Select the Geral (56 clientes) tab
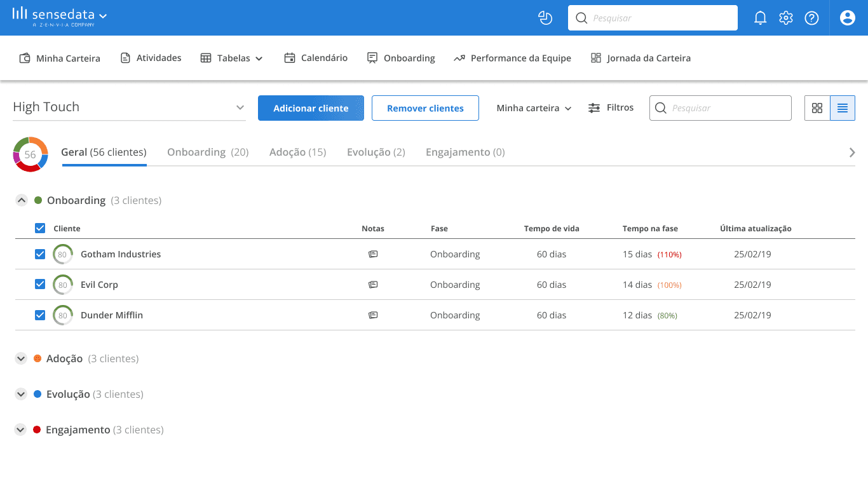868x488 pixels. pos(104,152)
